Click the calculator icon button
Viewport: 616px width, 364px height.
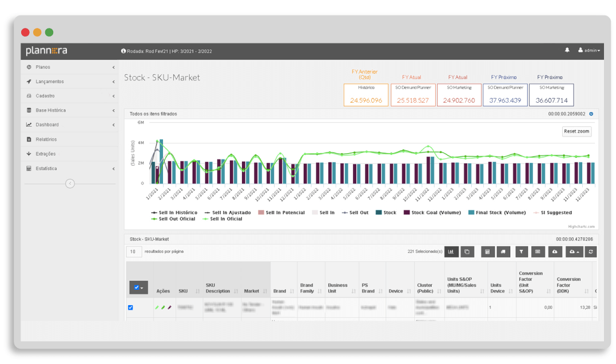pos(487,251)
